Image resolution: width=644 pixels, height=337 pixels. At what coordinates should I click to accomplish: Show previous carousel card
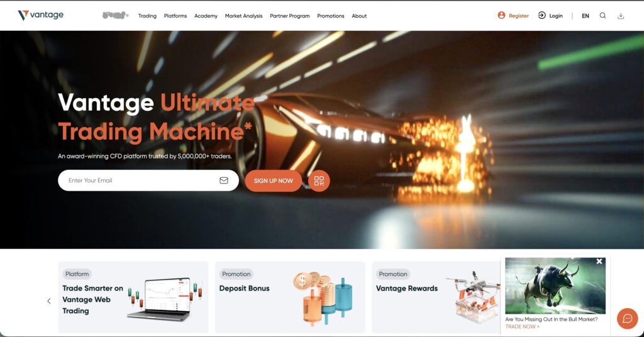pyautogui.click(x=49, y=301)
